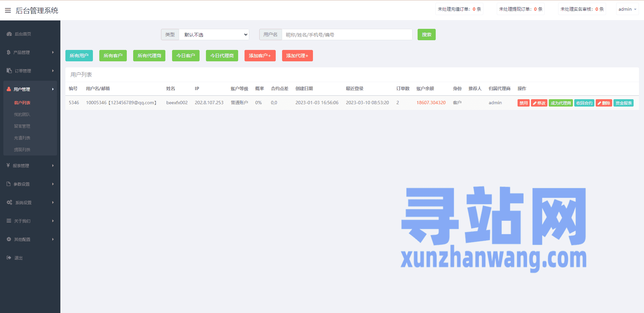Open the 类型 dropdown showing 默认不选
644x313 pixels.
pos(214,35)
